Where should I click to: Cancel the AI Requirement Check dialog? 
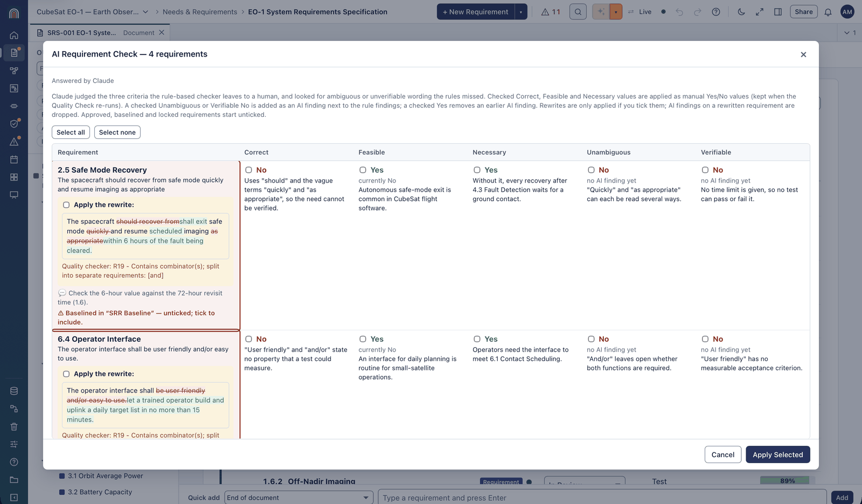(723, 454)
